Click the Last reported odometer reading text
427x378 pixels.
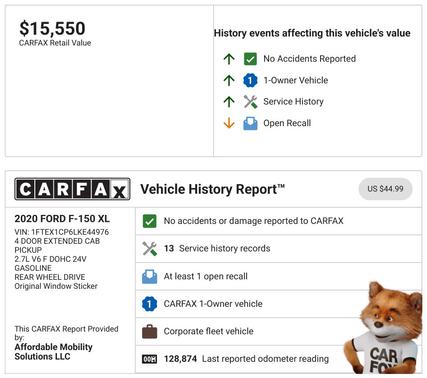pyautogui.click(x=265, y=359)
